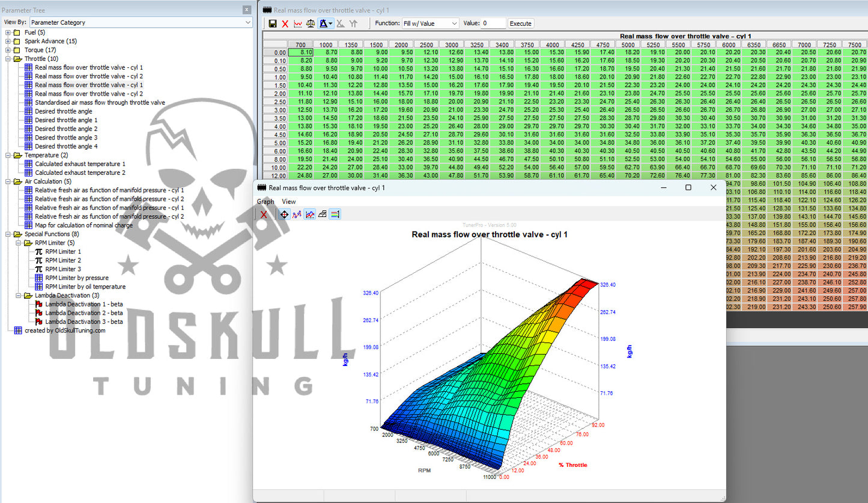Click the rainbow color lines icon in graph toolbar
Screen dimensions: 868x503
[x=335, y=214]
